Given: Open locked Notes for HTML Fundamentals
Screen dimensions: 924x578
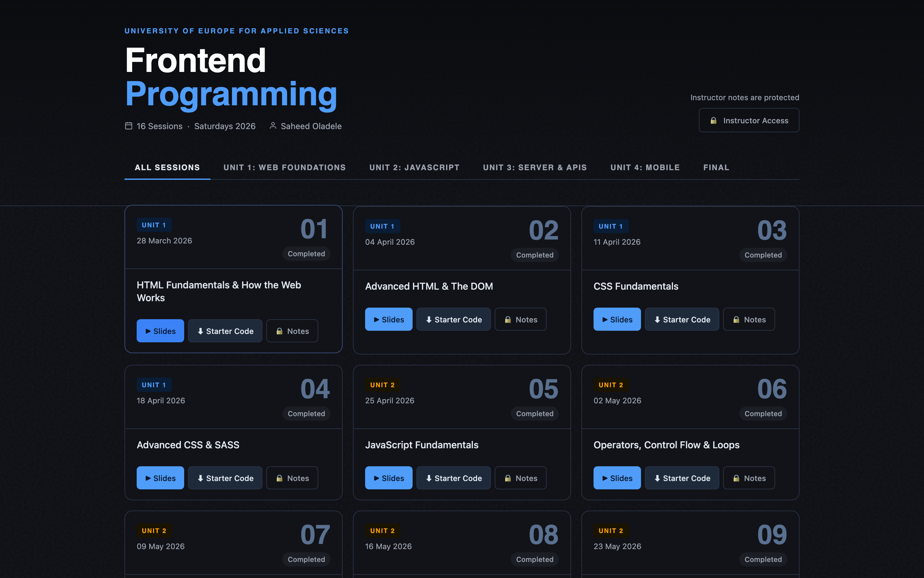Looking at the screenshot, I should click(292, 331).
